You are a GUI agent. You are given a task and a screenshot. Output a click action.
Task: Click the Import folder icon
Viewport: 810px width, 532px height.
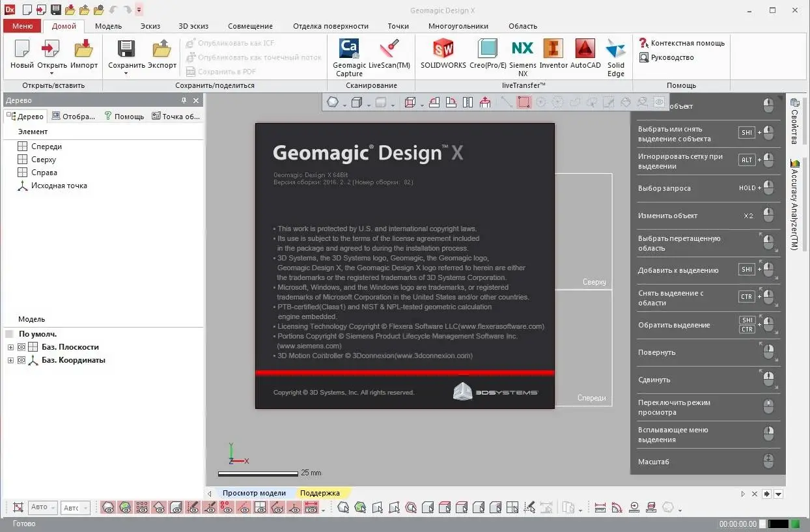(84, 49)
